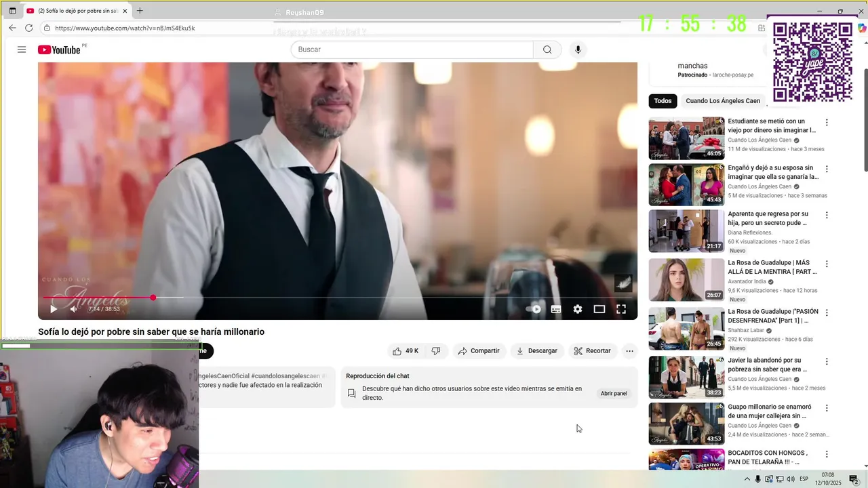
Task: Open Javier la abandonó por su pobreza title
Action: coord(768,365)
